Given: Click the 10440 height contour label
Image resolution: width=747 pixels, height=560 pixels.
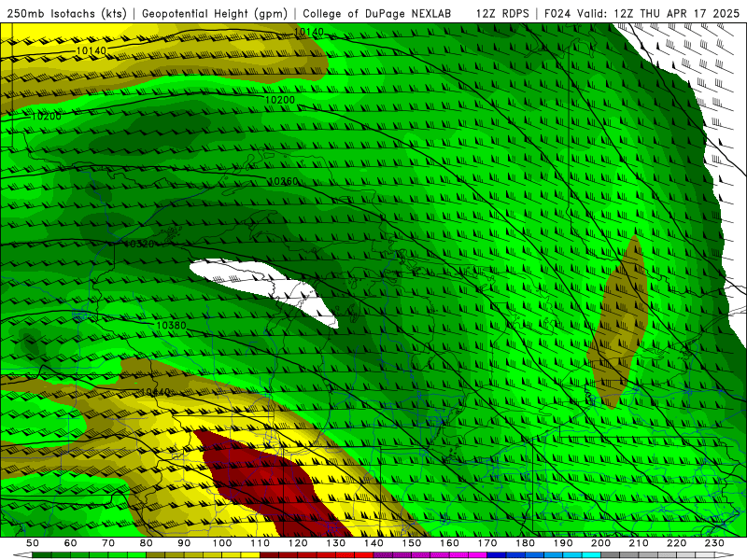Looking at the screenshot, I should (155, 392).
